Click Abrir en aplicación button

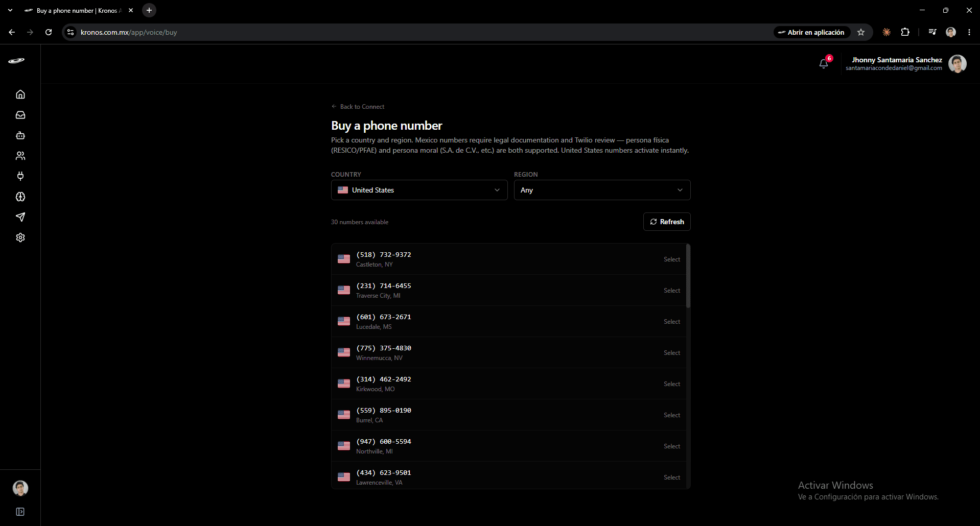(811, 32)
